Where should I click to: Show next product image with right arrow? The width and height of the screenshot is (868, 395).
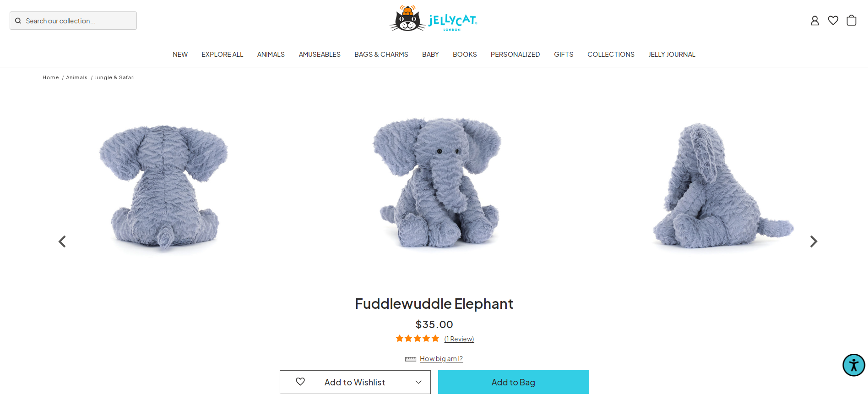[x=814, y=241]
